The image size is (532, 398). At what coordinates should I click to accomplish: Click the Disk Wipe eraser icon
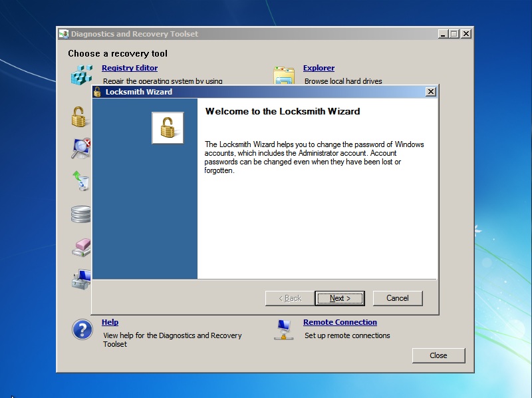pyautogui.click(x=81, y=248)
